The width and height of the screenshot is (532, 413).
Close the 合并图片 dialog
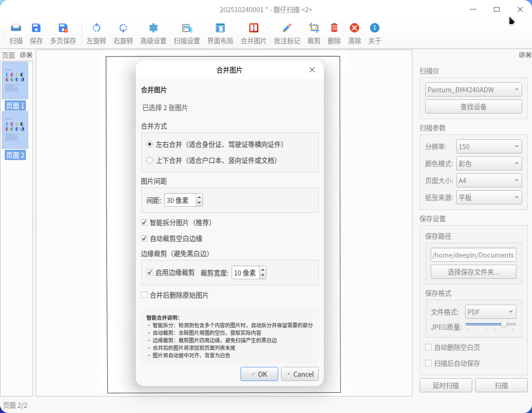coord(312,70)
